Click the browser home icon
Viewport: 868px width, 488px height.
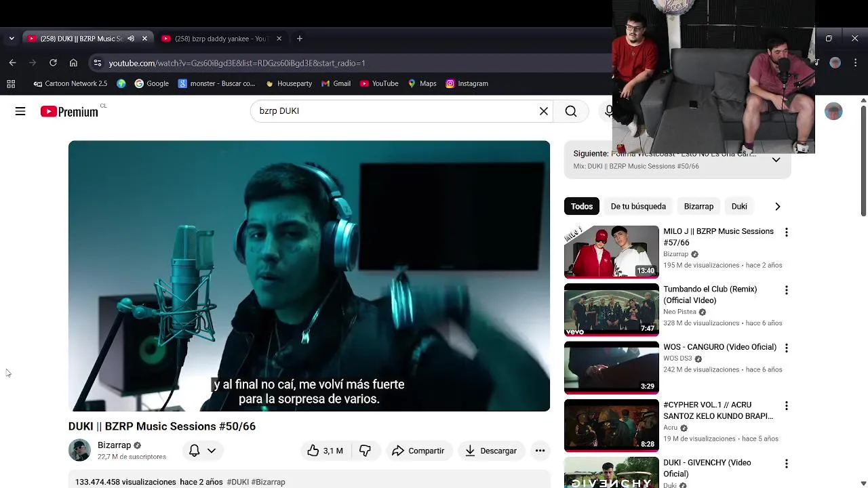(73, 63)
